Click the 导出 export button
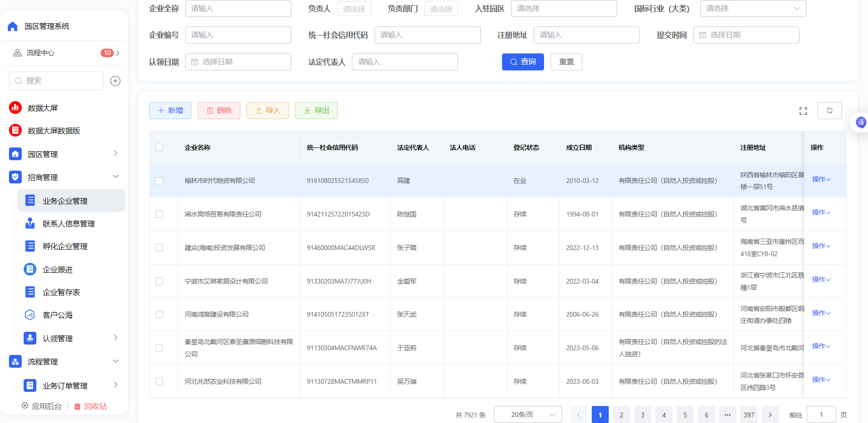This screenshot has height=423, width=868. click(316, 111)
